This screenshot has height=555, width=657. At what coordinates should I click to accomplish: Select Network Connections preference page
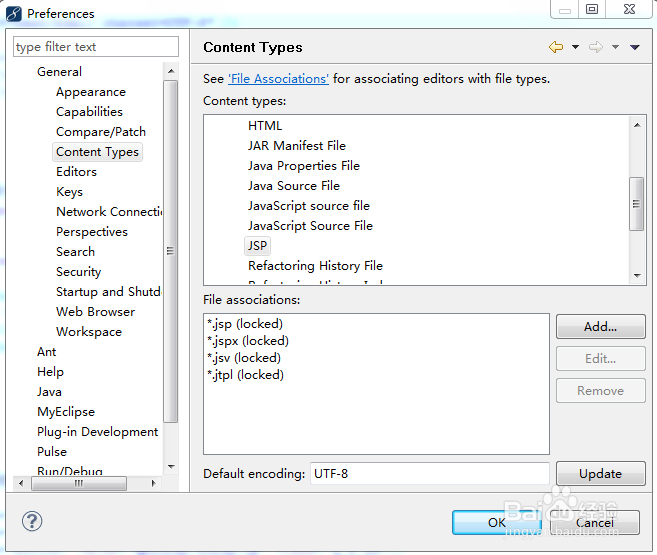tap(109, 212)
